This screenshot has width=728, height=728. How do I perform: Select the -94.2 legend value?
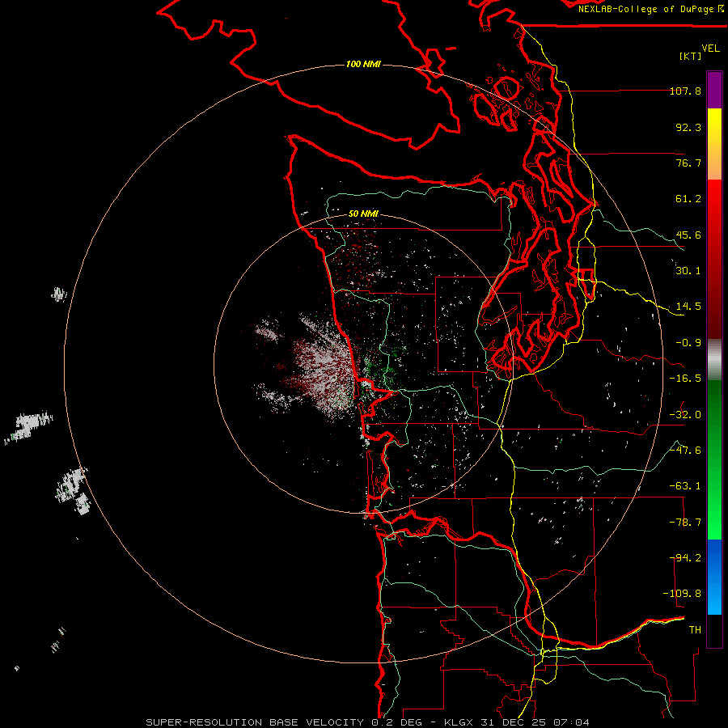[685, 557]
